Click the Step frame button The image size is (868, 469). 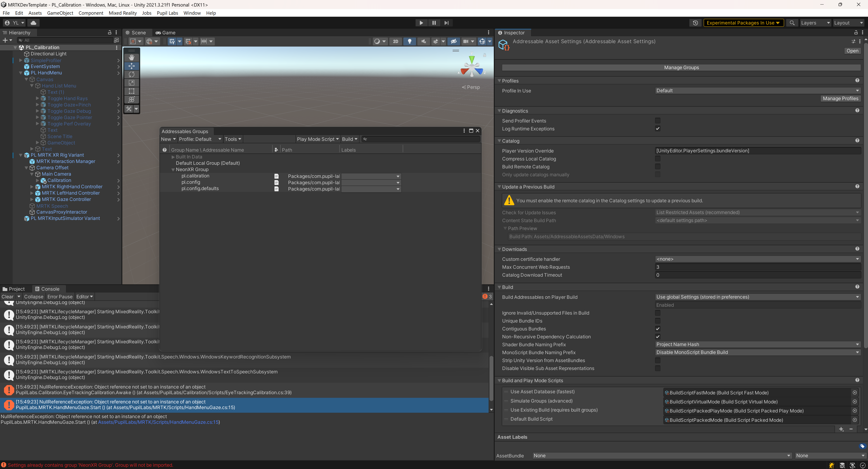click(x=447, y=23)
